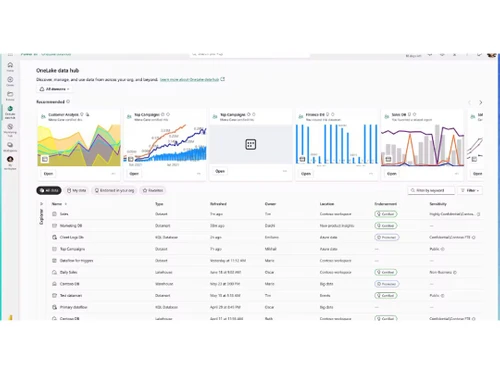Click the Daily Sales row lakehouse icon
This screenshot has height=375, width=500.
(54, 272)
